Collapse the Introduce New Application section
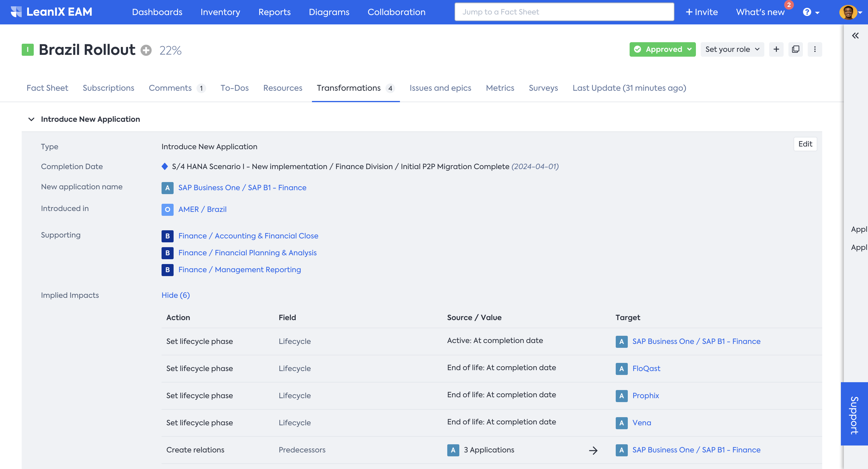This screenshot has width=868, height=469. [31, 119]
